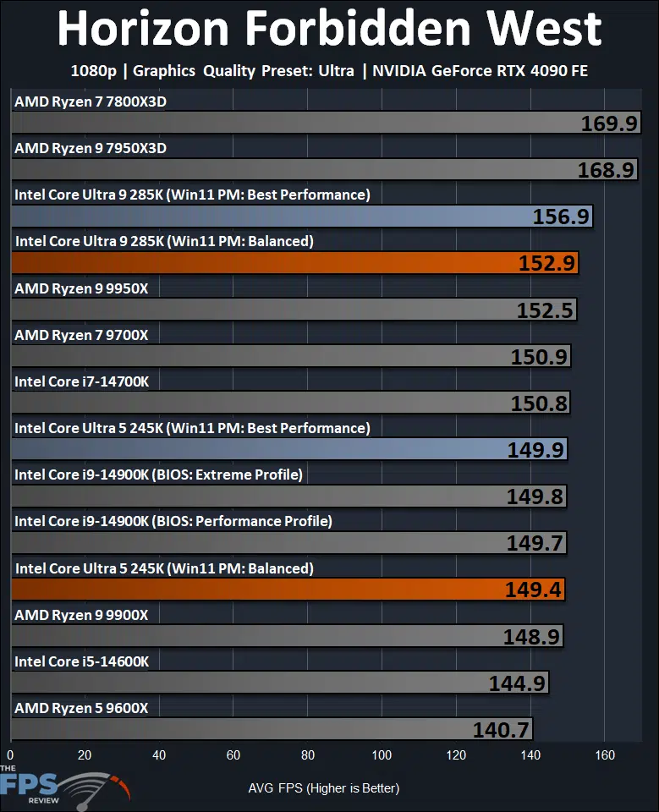
Task: Select the Ultra 9 285K Balanced label
Action: (x=164, y=241)
